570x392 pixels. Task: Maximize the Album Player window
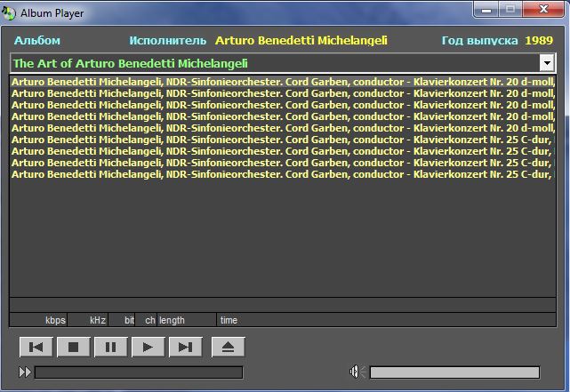[x=510, y=10]
